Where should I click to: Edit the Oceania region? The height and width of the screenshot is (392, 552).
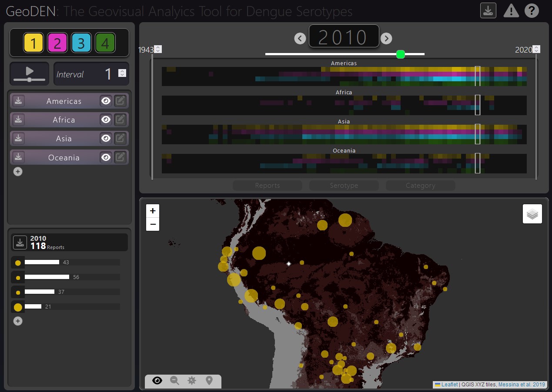(120, 157)
